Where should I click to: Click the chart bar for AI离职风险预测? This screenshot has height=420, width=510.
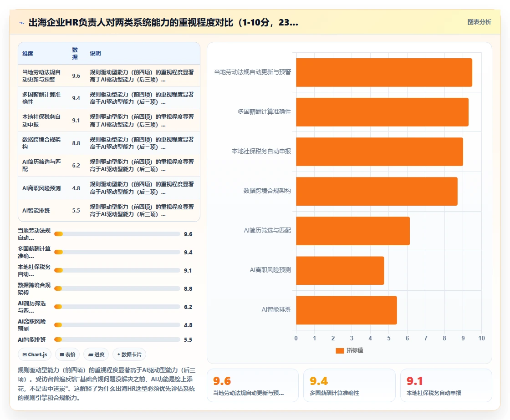click(x=340, y=271)
